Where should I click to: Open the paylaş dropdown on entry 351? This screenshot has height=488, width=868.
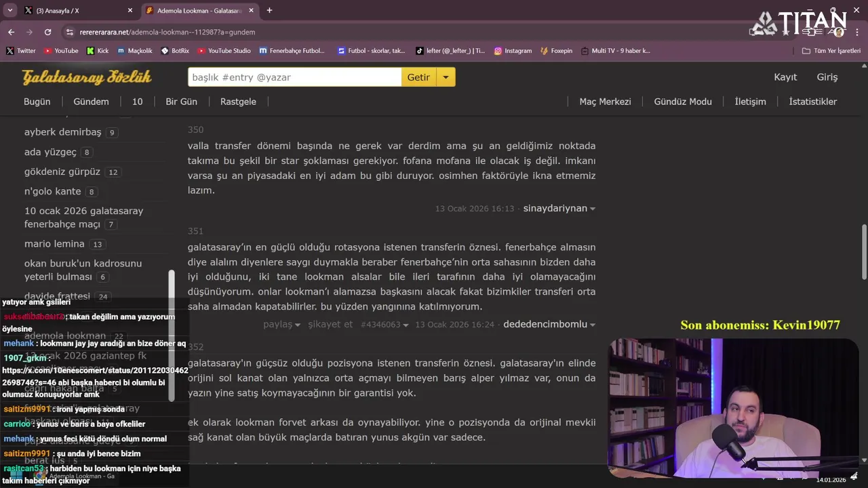pos(281,325)
